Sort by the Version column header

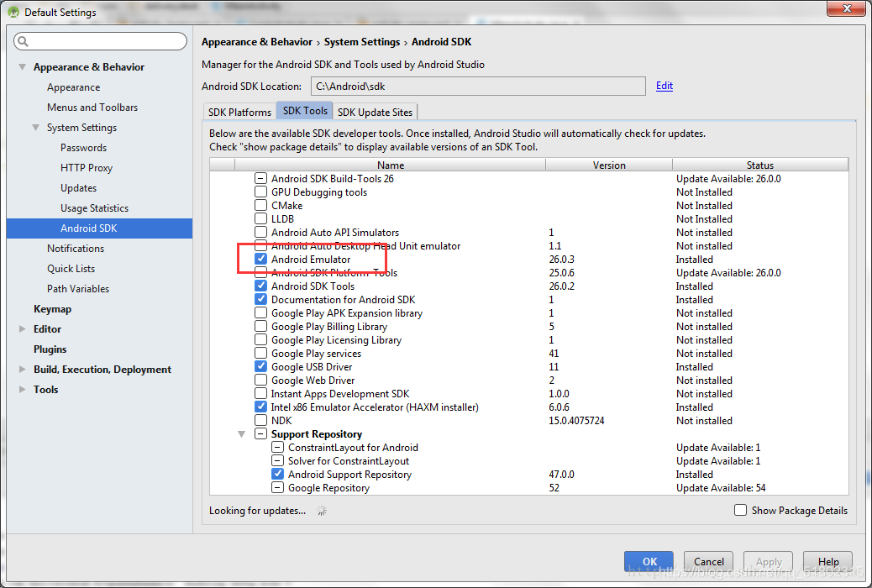[x=609, y=165]
